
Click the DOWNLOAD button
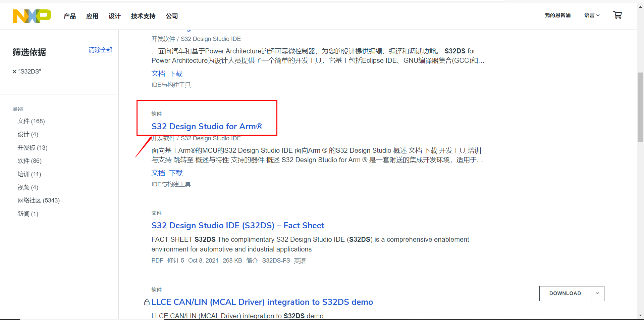[x=565, y=293]
